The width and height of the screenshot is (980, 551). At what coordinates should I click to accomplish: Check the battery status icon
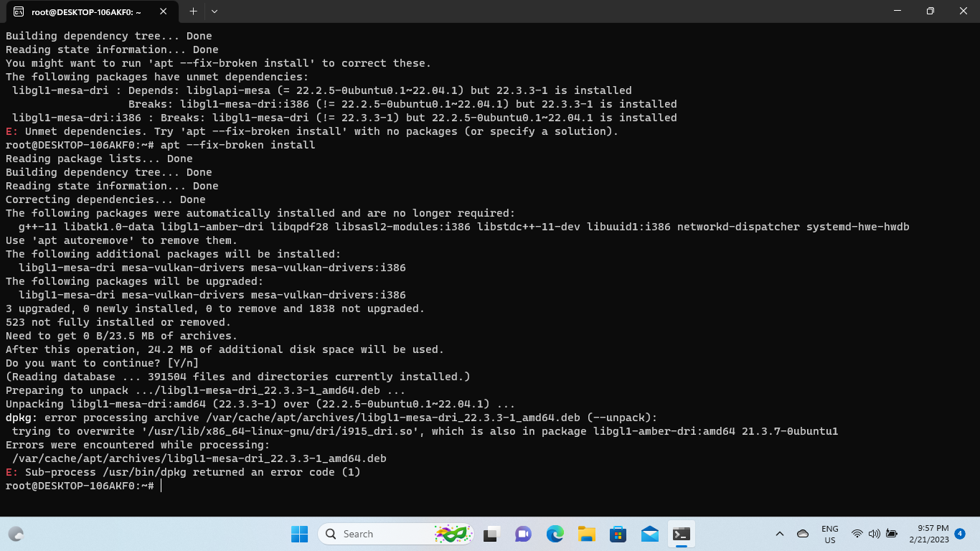[892, 534]
